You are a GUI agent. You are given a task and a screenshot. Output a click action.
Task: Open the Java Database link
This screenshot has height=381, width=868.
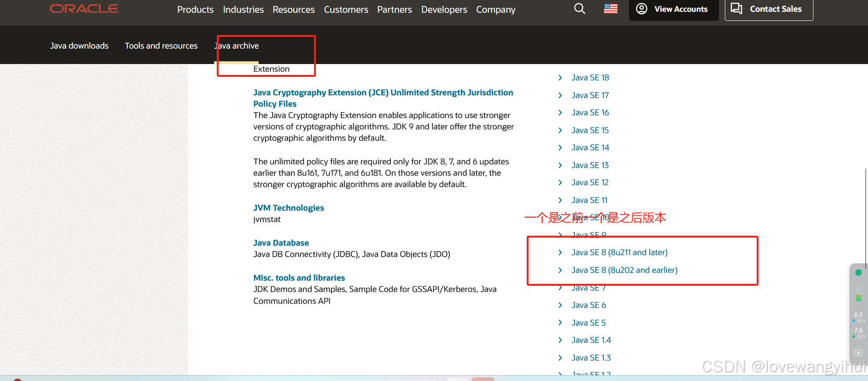pyautogui.click(x=281, y=243)
